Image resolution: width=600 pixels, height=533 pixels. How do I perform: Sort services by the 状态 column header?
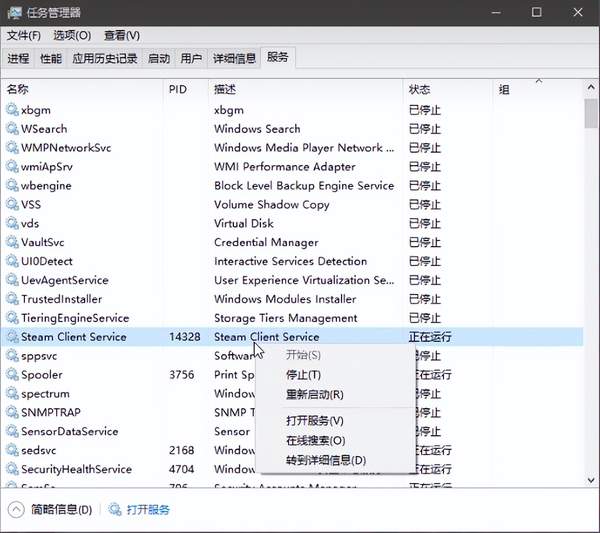[419, 89]
